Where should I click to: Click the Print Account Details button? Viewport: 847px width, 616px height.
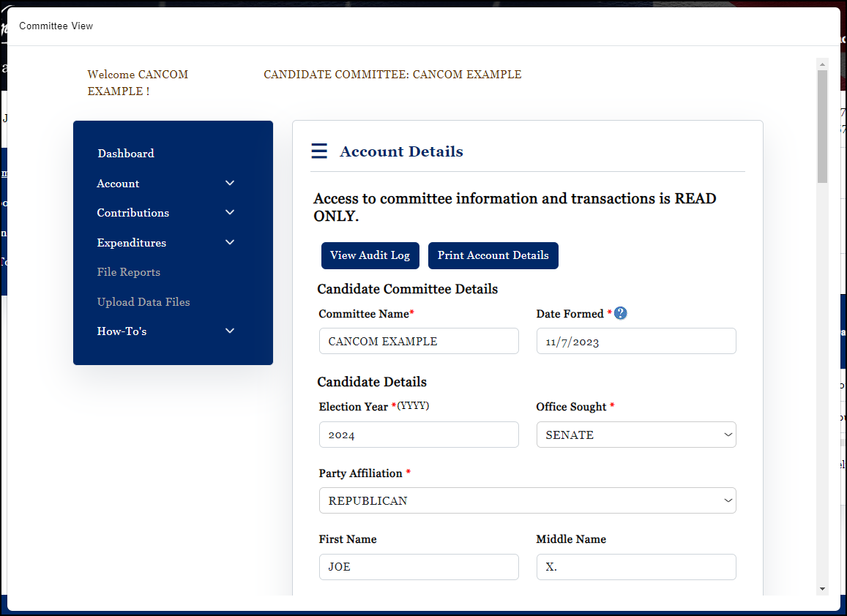[x=493, y=255]
